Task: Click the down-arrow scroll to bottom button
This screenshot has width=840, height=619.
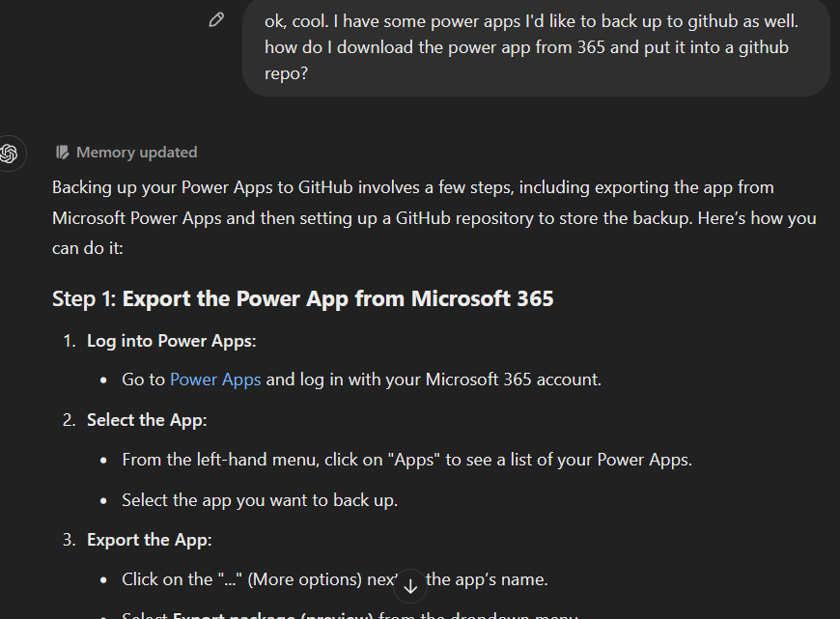Action: (x=410, y=586)
